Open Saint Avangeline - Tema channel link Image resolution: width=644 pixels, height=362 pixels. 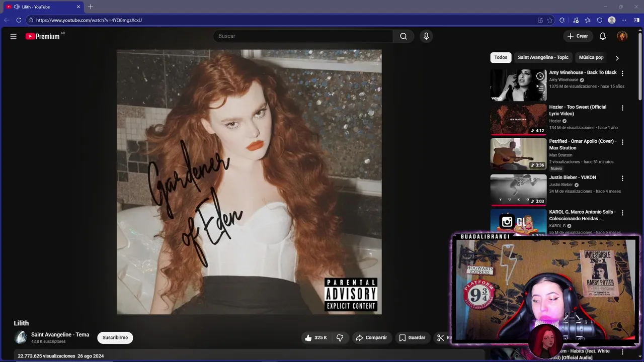(60, 335)
